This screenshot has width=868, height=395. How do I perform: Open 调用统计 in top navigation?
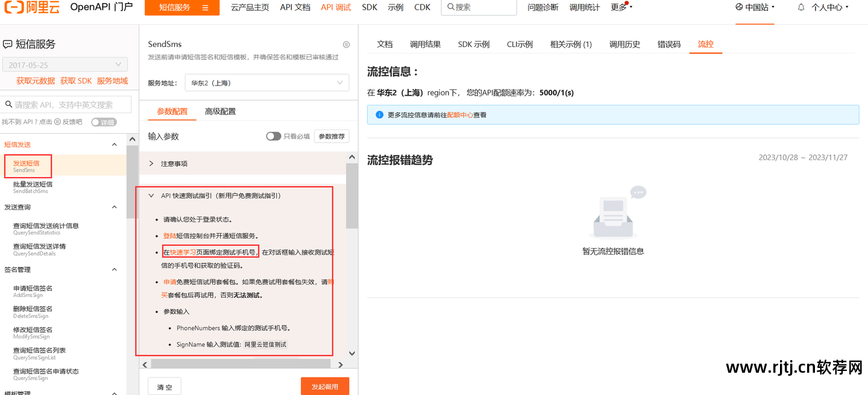tap(585, 7)
